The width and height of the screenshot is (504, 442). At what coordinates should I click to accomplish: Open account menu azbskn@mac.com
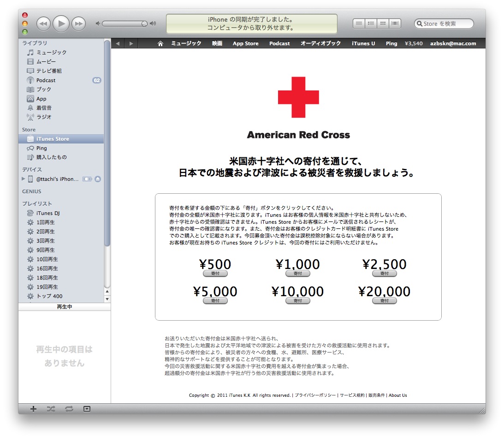tap(453, 43)
